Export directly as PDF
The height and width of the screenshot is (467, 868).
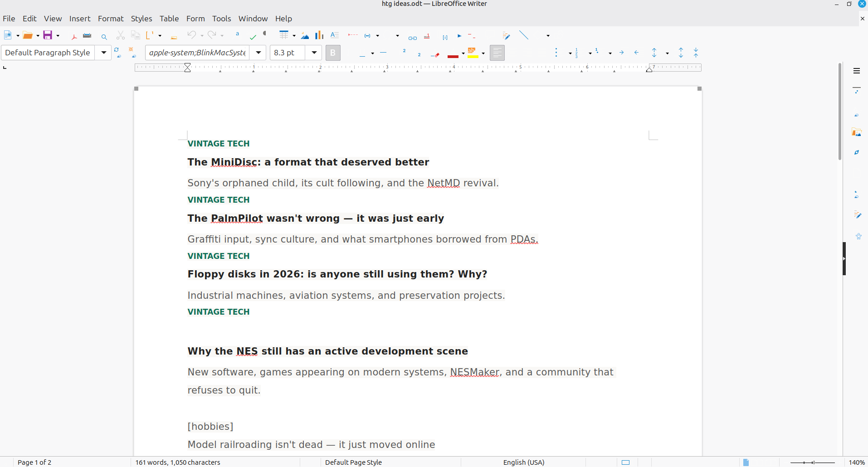pyautogui.click(x=74, y=36)
